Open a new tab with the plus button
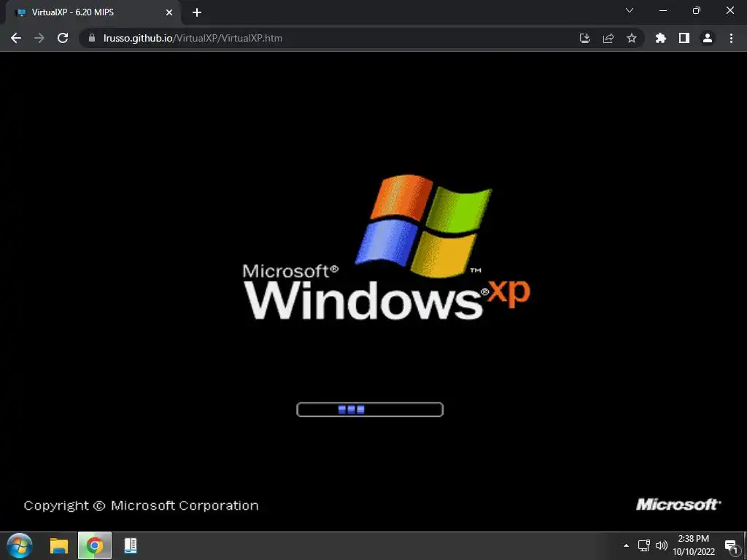Viewport: 747px width, 560px height. coord(197,12)
